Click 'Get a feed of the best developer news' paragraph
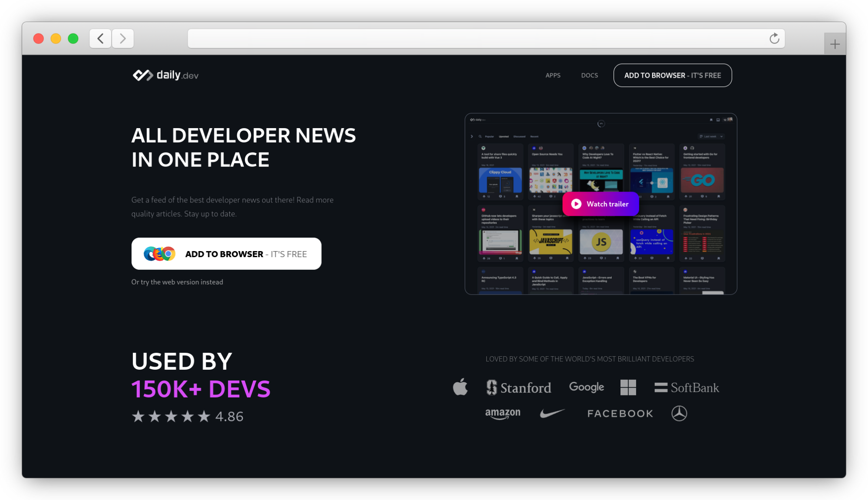 232,207
